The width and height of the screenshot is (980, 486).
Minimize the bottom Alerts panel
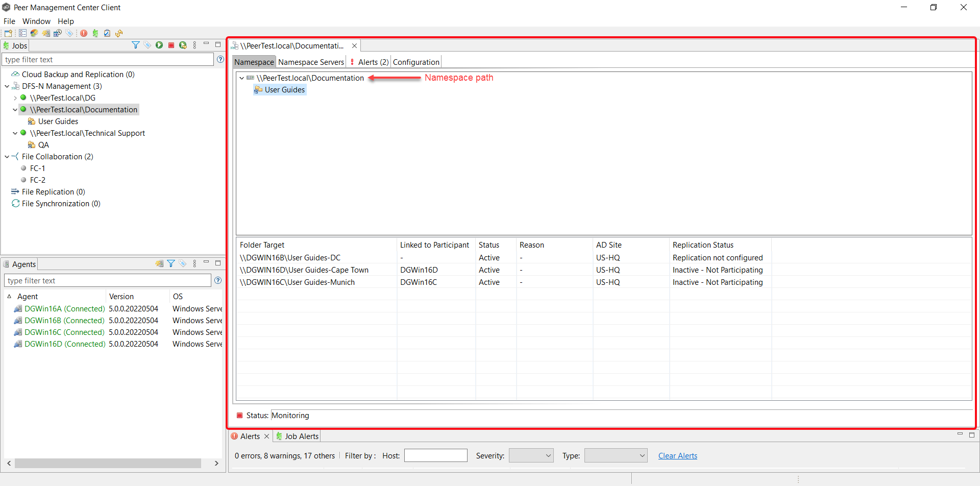click(960, 434)
